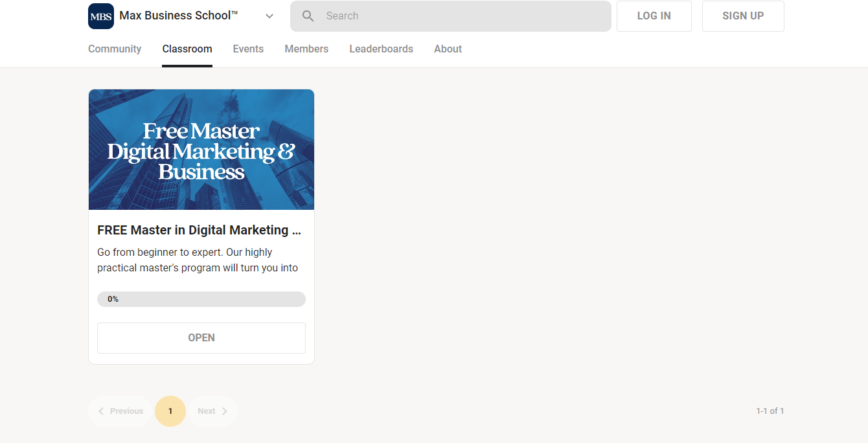
Task: Click the MBS logo icon
Action: click(100, 16)
